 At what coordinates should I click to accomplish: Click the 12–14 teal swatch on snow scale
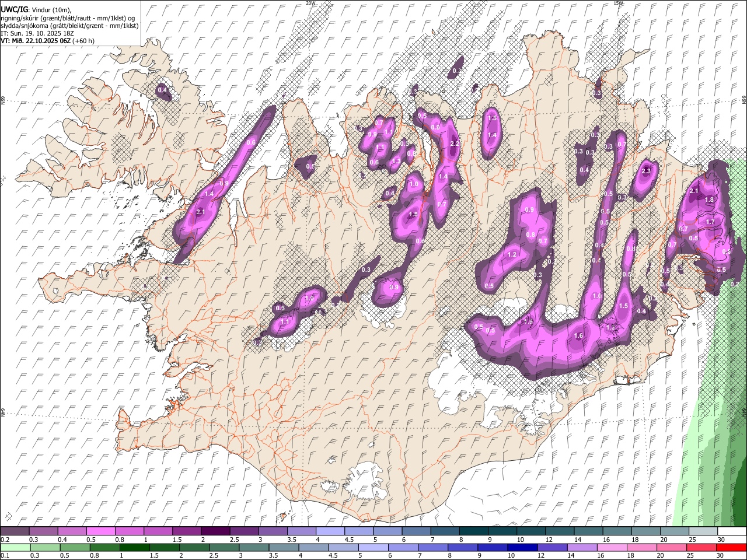tap(559, 531)
